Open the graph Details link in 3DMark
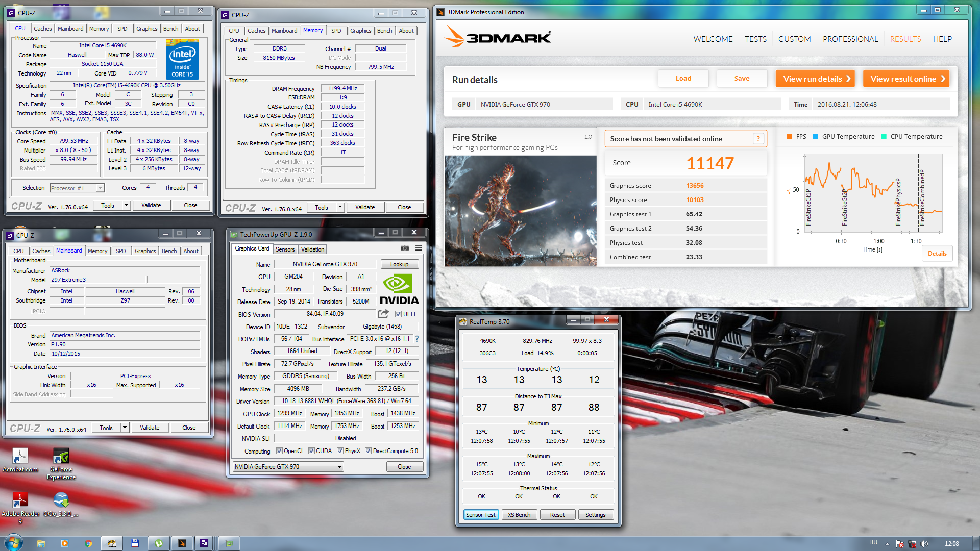Viewport: 980px width, 551px height. point(937,254)
